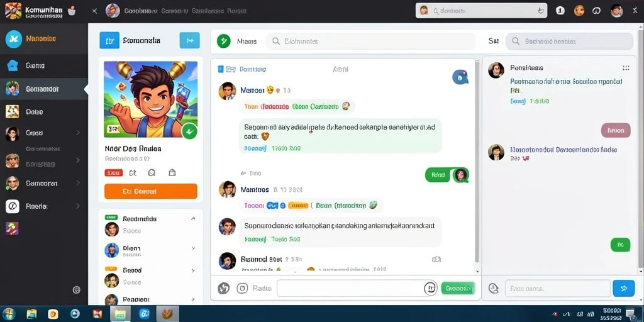This screenshot has width=644, height=322.
Task: Click the circular attachment icon in composer bar
Action: [223, 288]
